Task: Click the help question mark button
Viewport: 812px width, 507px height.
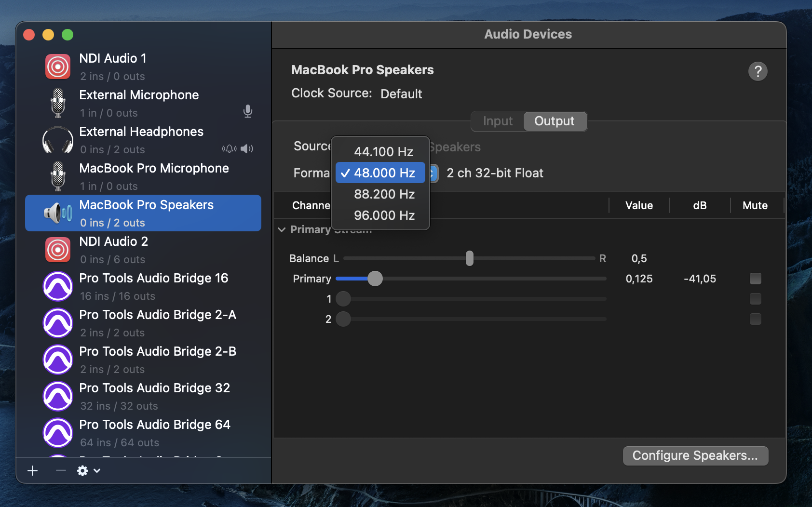Action: [x=758, y=71]
